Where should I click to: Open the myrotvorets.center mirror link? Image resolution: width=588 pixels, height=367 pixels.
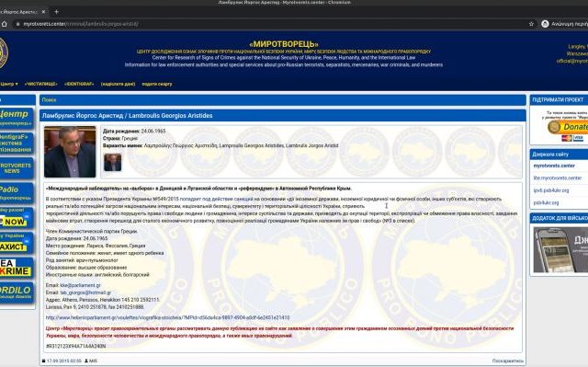[x=554, y=166]
